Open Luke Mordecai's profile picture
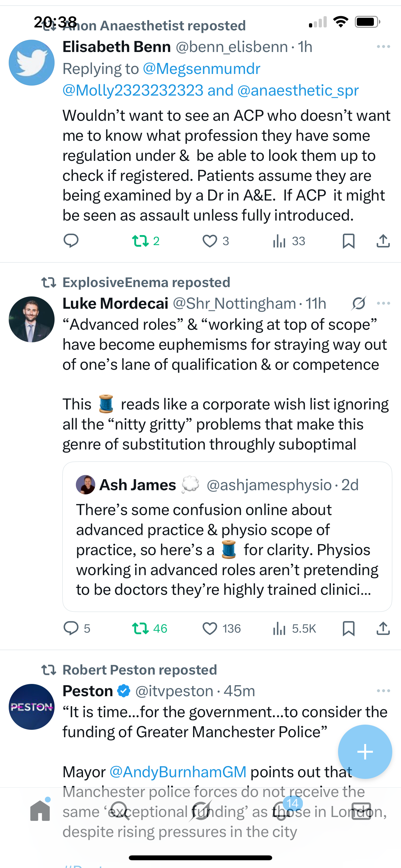This screenshot has height=868, width=401. [32, 319]
